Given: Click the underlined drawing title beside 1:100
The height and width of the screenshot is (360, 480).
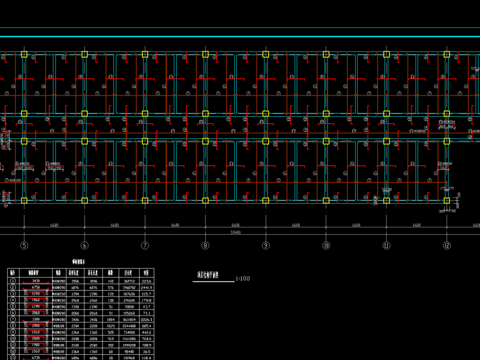Looking at the screenshot, I should pos(208,275).
